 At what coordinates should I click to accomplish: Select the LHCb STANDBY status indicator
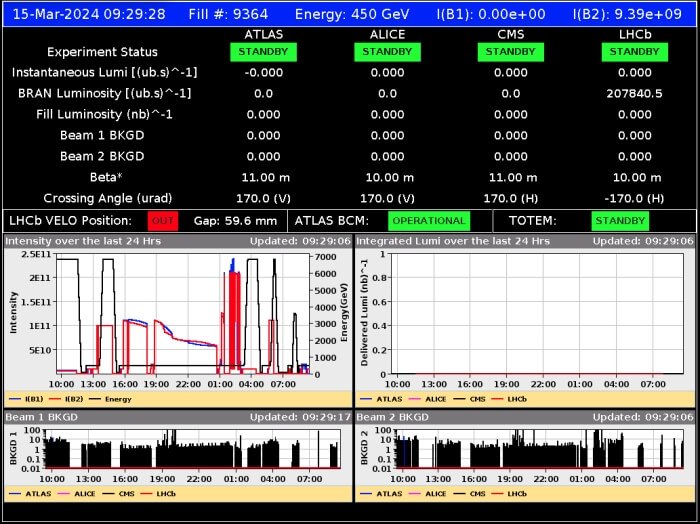[634, 52]
